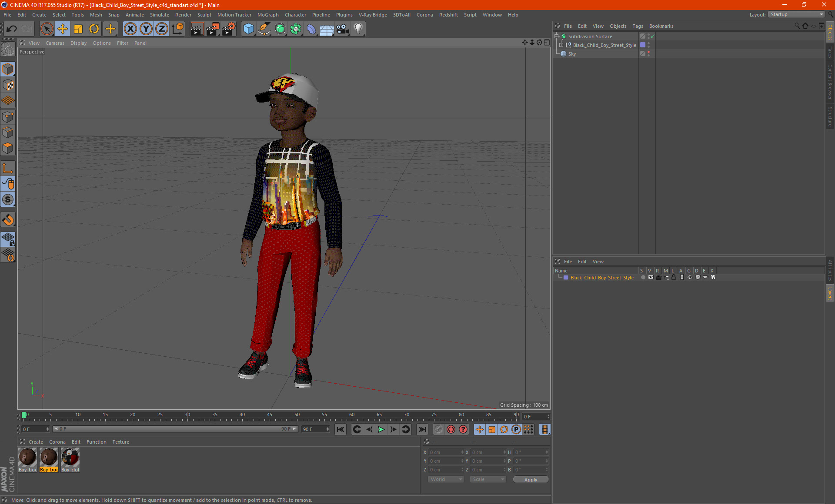Click the Magnet snapping icon
Viewport: 835px width, 504px height.
pos(8,219)
